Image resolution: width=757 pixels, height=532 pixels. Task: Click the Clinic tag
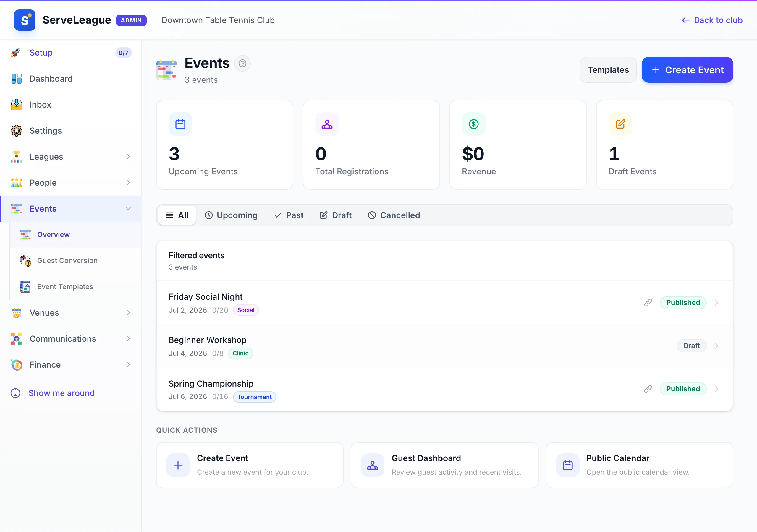tap(241, 353)
